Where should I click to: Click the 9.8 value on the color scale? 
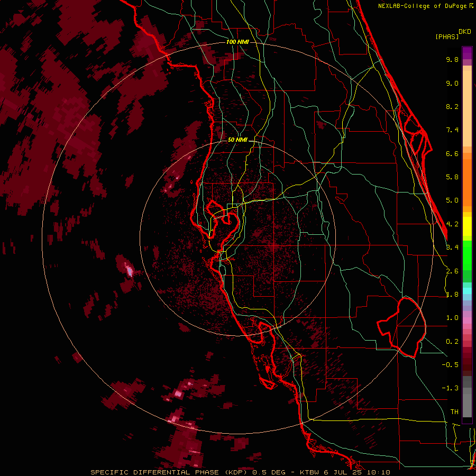pyautogui.click(x=452, y=59)
